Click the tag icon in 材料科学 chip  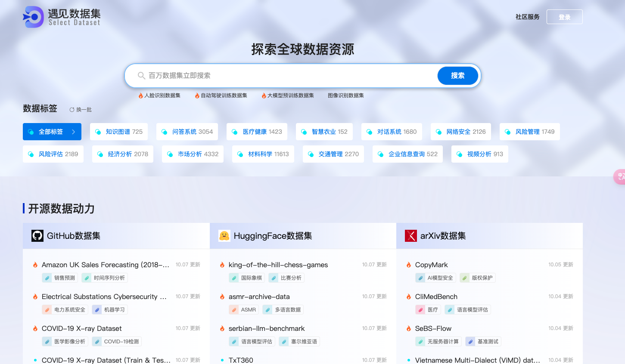pyautogui.click(x=240, y=154)
